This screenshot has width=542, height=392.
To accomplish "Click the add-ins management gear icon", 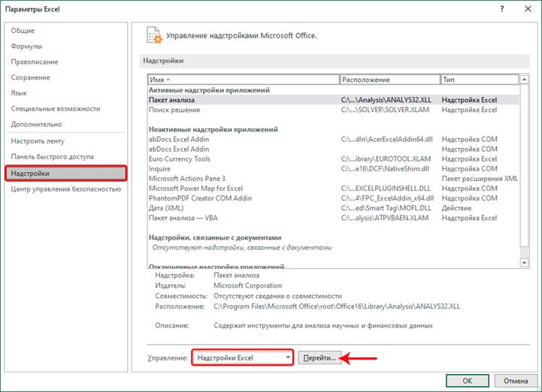I will pos(154,35).
